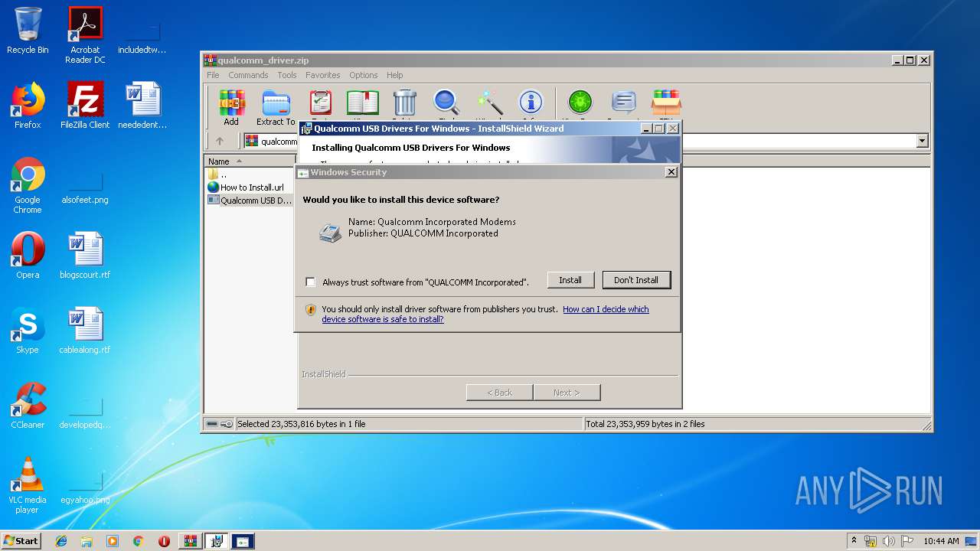Image resolution: width=980 pixels, height=551 pixels.
Task: Click the Extract To toolbar icon
Action: pos(276,107)
